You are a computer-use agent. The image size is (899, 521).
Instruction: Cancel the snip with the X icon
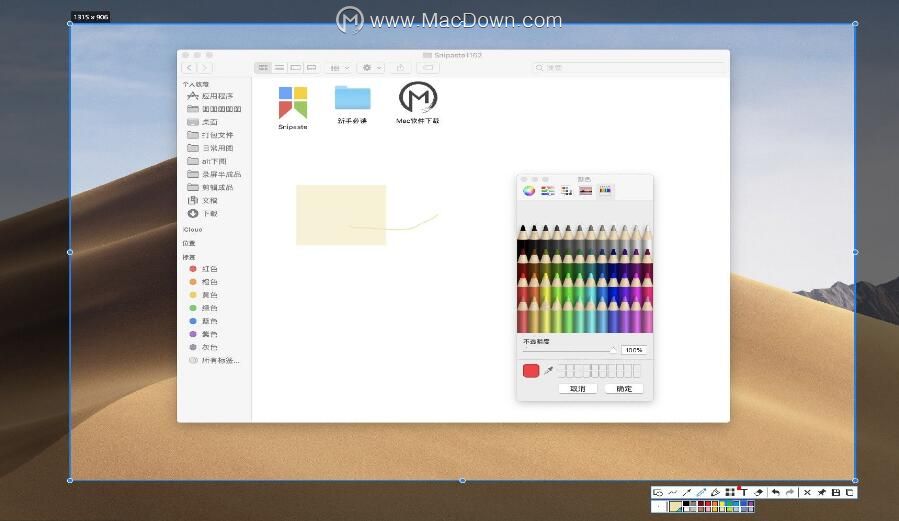coord(807,492)
